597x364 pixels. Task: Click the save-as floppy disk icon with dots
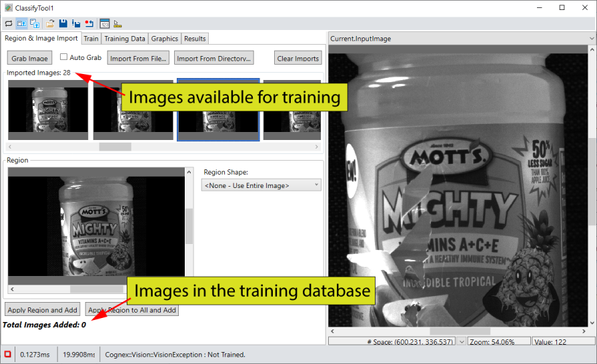click(76, 23)
